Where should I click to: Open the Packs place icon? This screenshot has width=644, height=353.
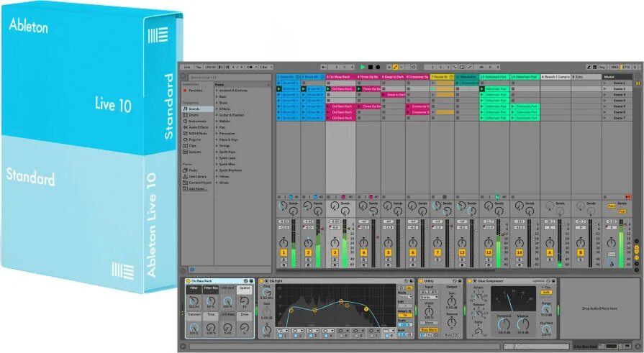click(185, 170)
